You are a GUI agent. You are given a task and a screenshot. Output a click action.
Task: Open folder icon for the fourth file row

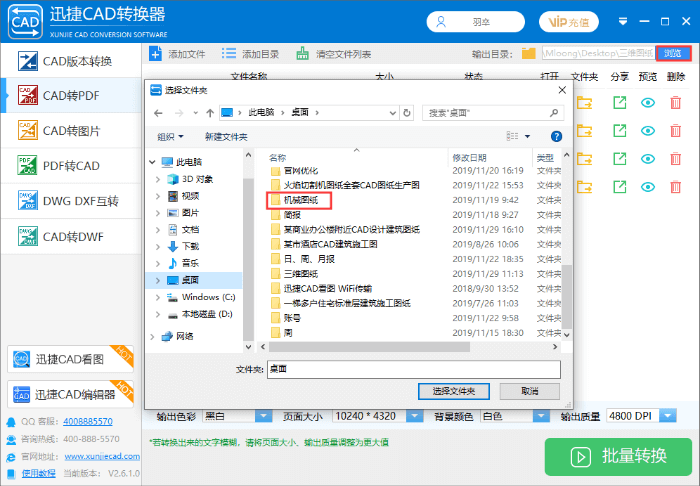[x=584, y=187]
